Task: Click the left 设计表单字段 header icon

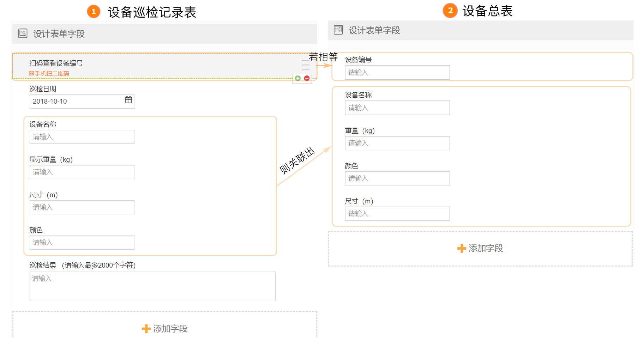Action: pyautogui.click(x=23, y=33)
